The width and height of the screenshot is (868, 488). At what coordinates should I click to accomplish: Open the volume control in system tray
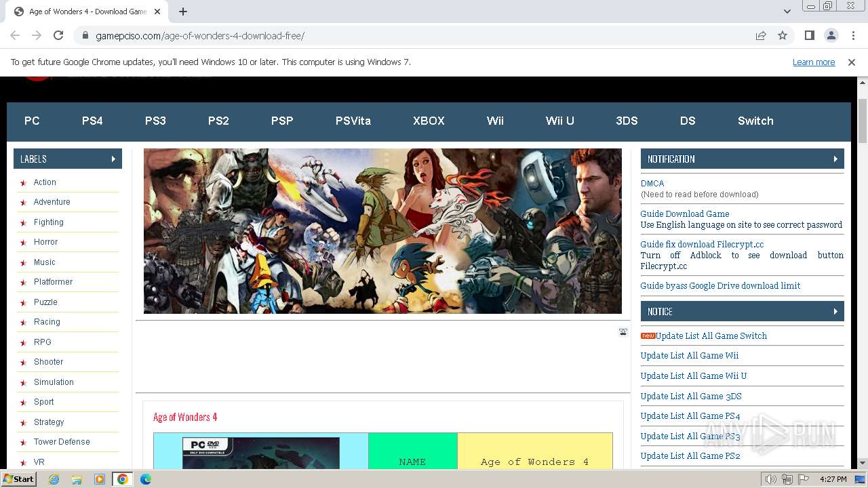tap(771, 479)
